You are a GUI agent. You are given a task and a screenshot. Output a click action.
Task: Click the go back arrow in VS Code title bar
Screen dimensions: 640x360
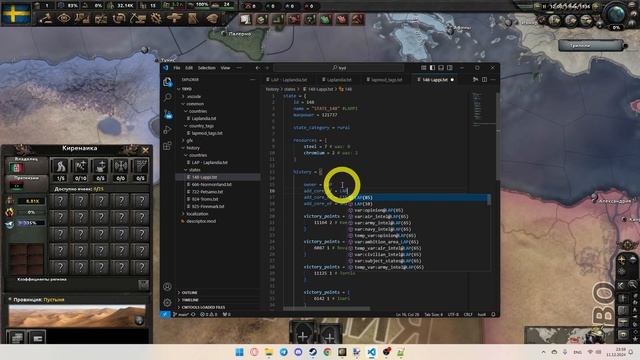pos(257,68)
